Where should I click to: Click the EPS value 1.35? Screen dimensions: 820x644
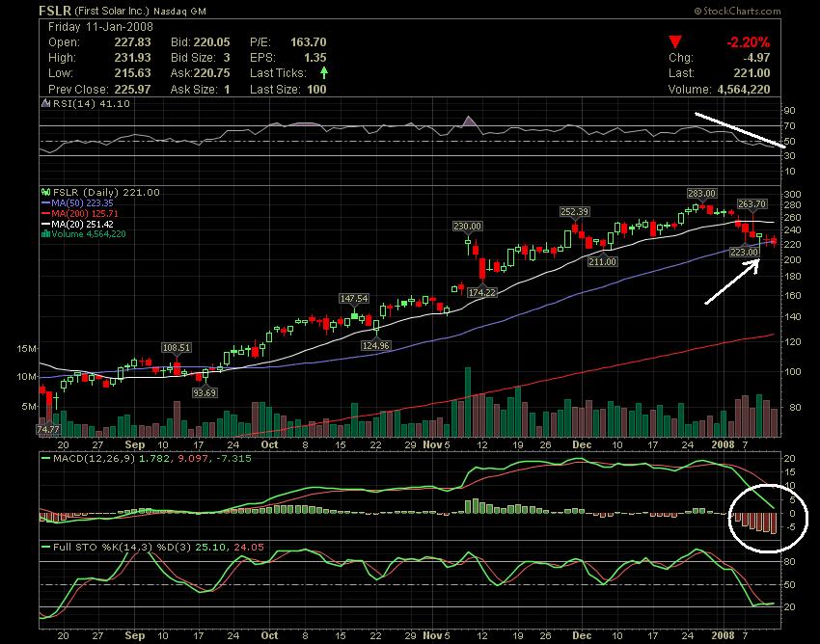click(x=314, y=58)
